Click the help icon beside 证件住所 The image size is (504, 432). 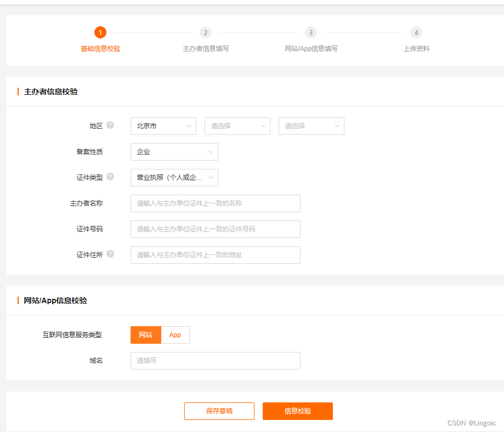coord(110,253)
